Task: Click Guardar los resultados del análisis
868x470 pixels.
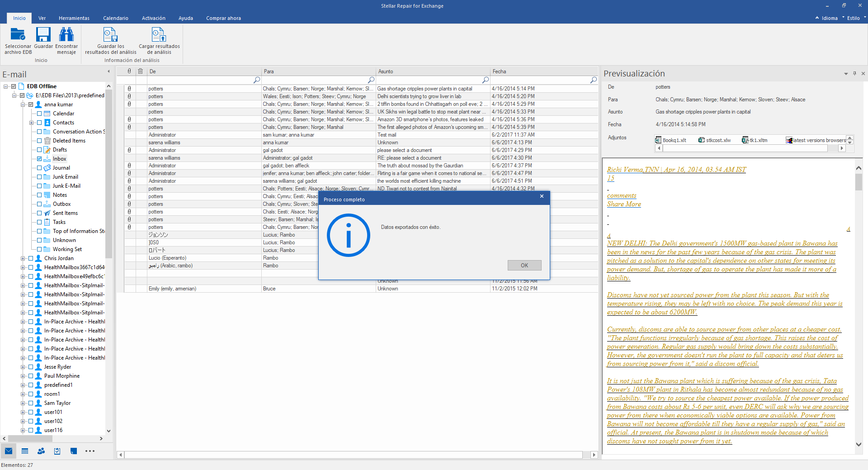Action: coord(111,41)
